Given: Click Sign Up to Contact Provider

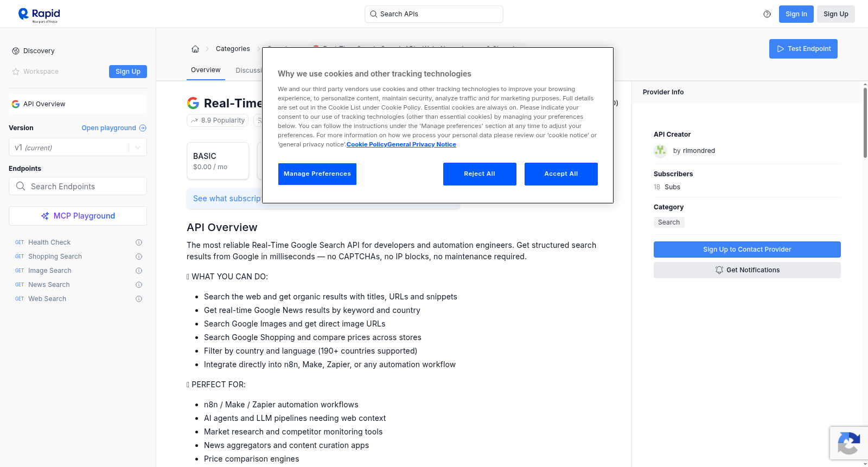Looking at the screenshot, I should pyautogui.click(x=747, y=250).
